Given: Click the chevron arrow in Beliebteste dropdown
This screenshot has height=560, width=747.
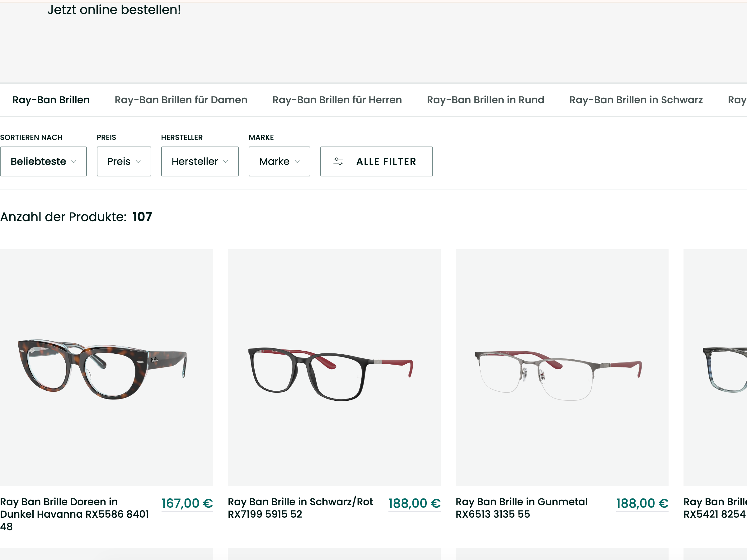Looking at the screenshot, I should tap(74, 162).
